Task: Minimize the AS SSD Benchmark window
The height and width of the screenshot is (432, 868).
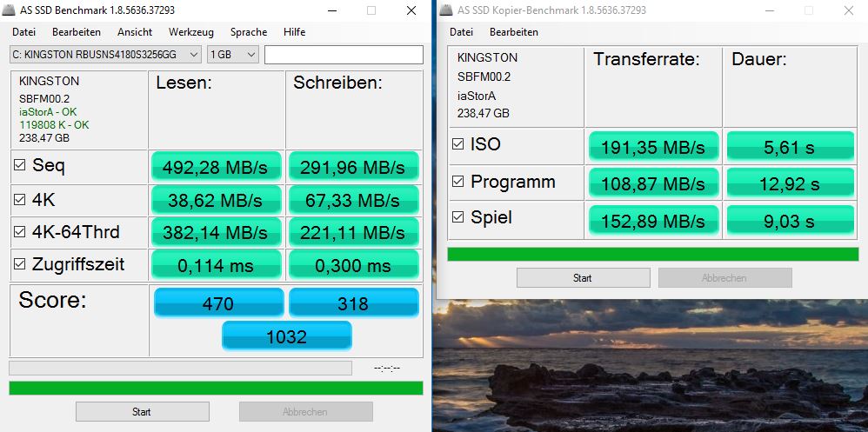Action: click(331, 10)
